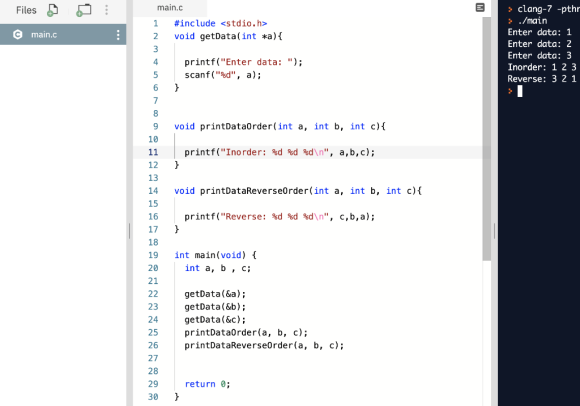Click line number 26 in the gutter
The width and height of the screenshot is (580, 406).
[153, 345]
